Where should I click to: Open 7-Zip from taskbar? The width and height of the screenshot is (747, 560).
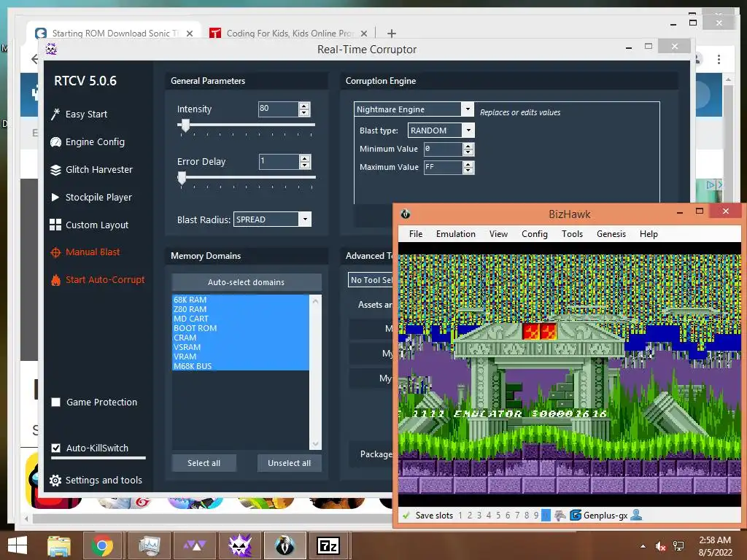pyautogui.click(x=329, y=545)
